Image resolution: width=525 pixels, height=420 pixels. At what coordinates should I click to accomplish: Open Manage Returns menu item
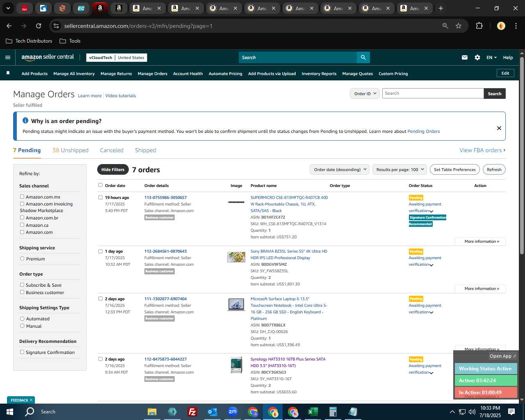(x=116, y=74)
